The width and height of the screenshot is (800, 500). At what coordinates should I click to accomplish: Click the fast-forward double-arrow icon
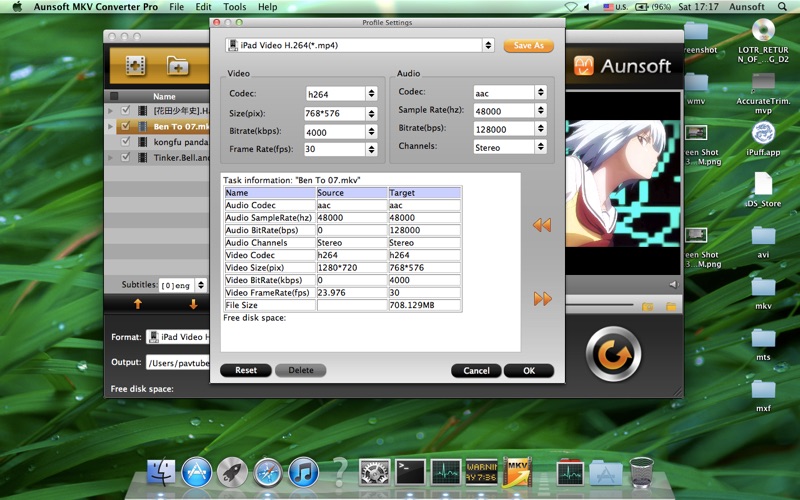pyautogui.click(x=542, y=298)
